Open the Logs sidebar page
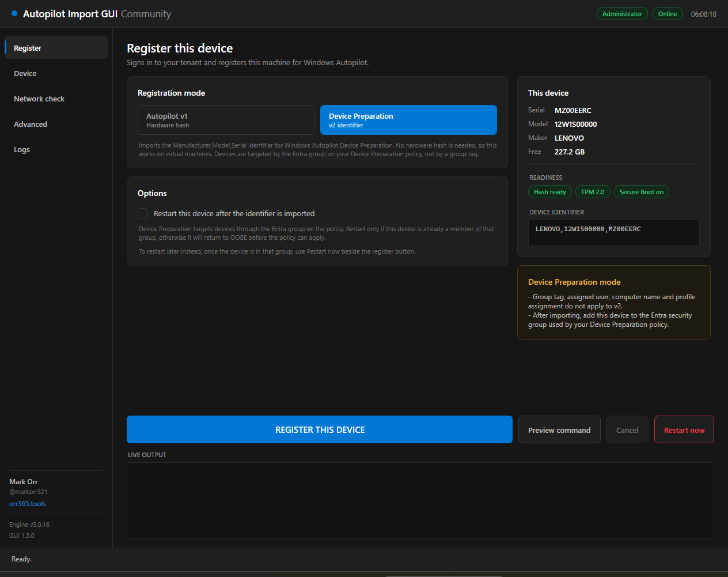 (56, 149)
